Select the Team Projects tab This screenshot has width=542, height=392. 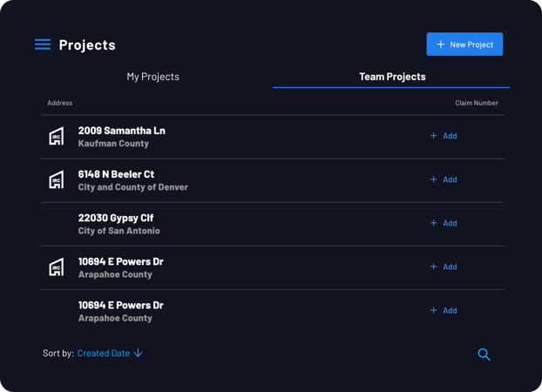click(x=392, y=77)
